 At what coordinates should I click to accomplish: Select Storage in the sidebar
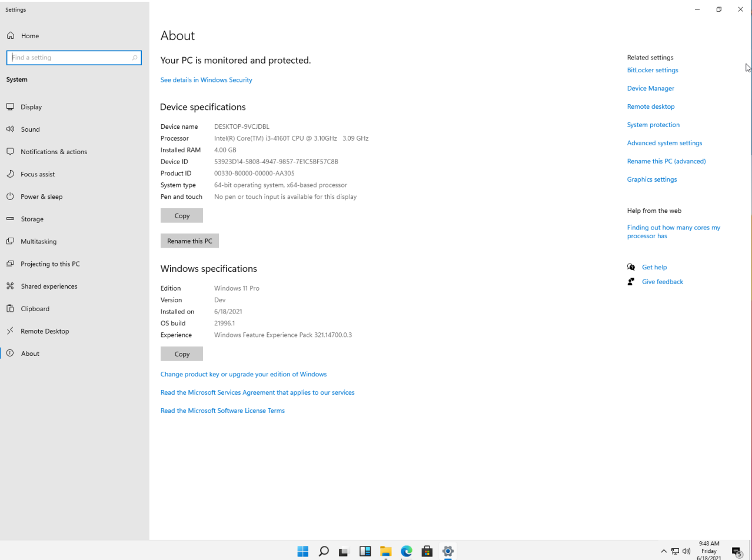(x=32, y=219)
